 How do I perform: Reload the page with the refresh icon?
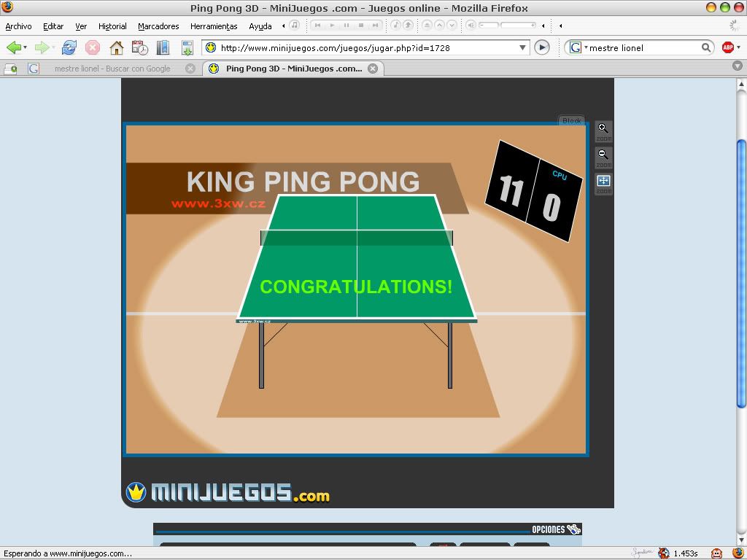pos(69,47)
